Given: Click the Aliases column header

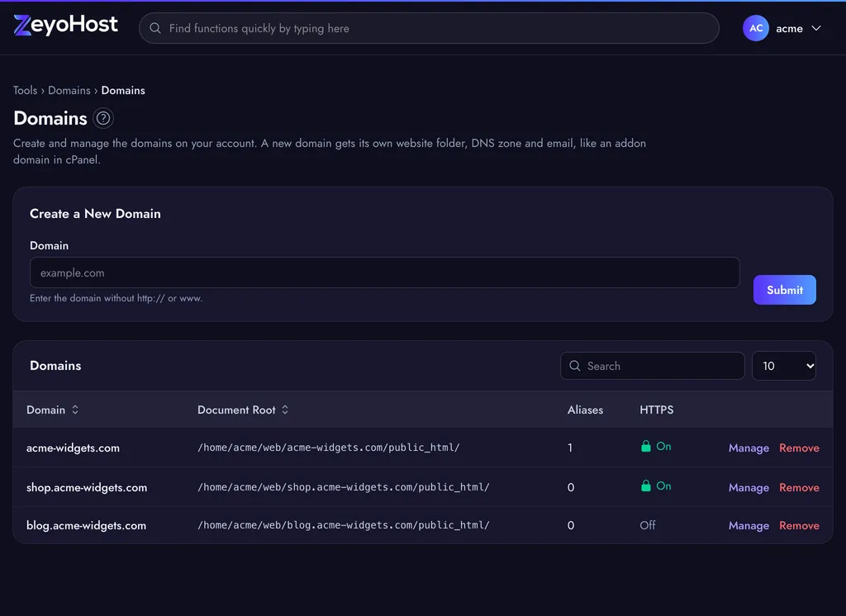Looking at the screenshot, I should [585, 410].
